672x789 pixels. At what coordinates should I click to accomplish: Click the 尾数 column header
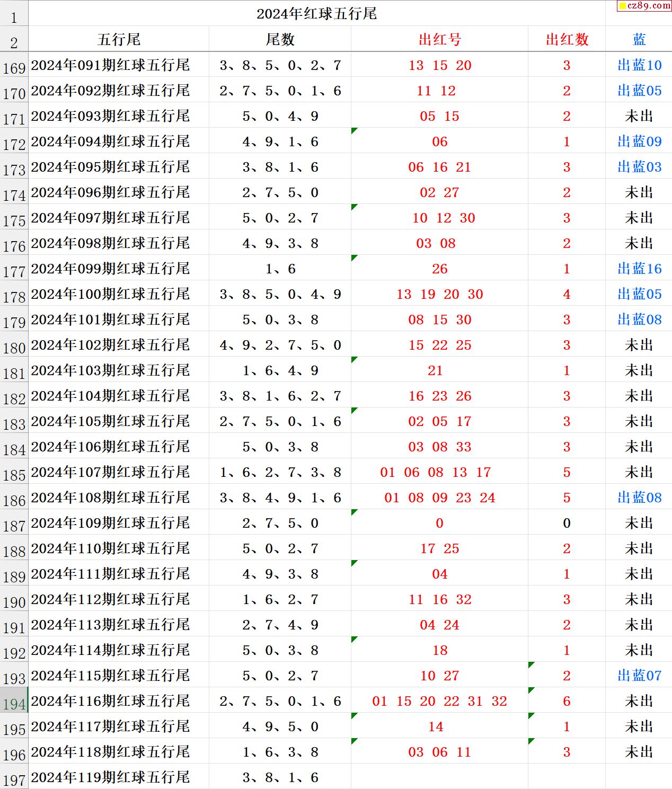(x=280, y=39)
